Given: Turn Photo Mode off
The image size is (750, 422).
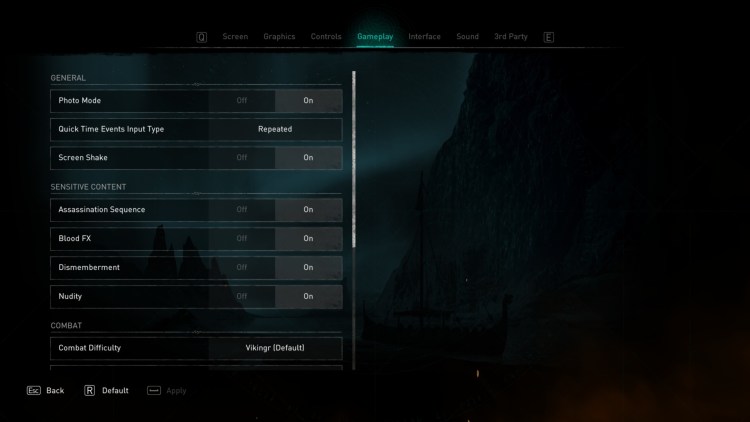Looking at the screenshot, I should (242, 100).
